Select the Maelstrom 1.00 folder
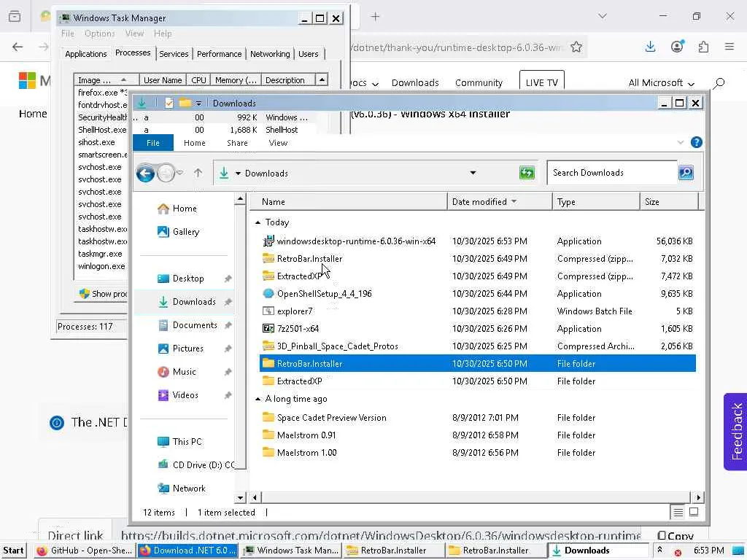Viewport: 747px width, 560px height. (478, 453)
